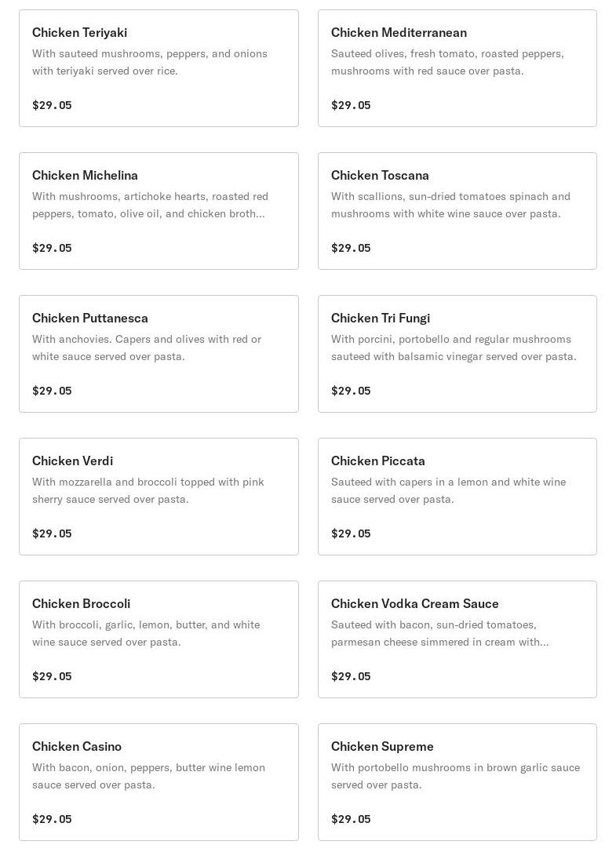Click the price under Chicken Piccata
Viewport: 616px width, 852px height.
pos(351,533)
